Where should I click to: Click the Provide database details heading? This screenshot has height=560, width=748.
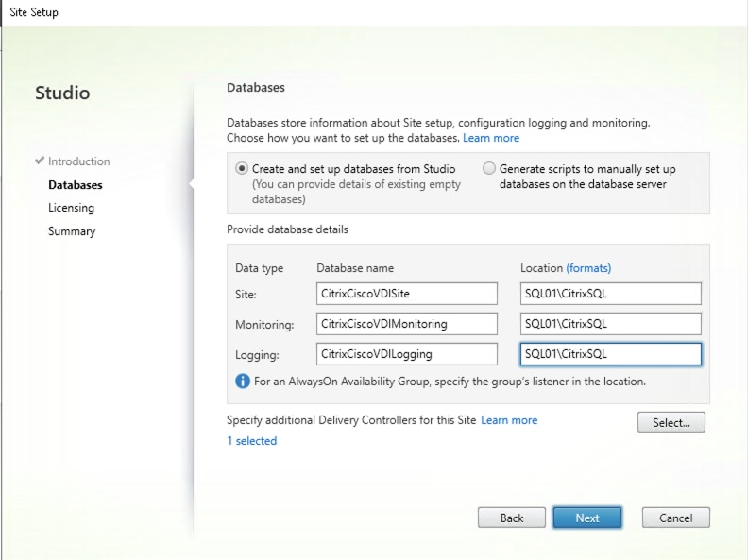[x=287, y=229]
